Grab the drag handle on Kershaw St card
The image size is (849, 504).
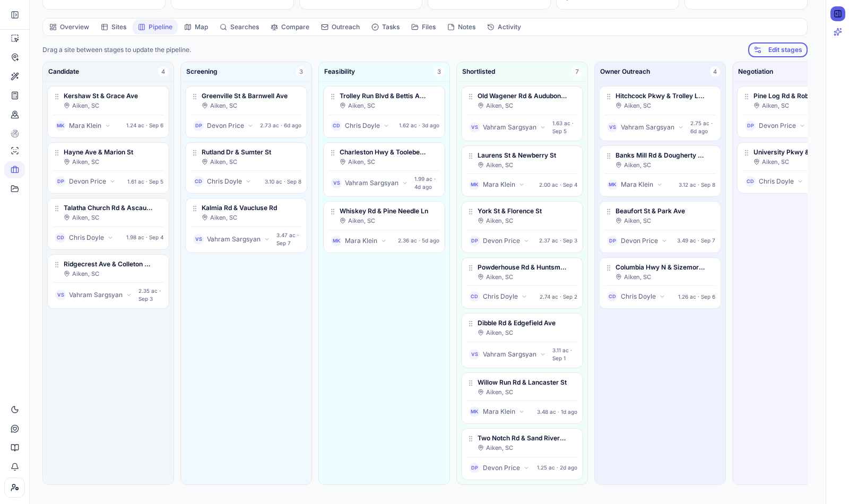tap(57, 97)
